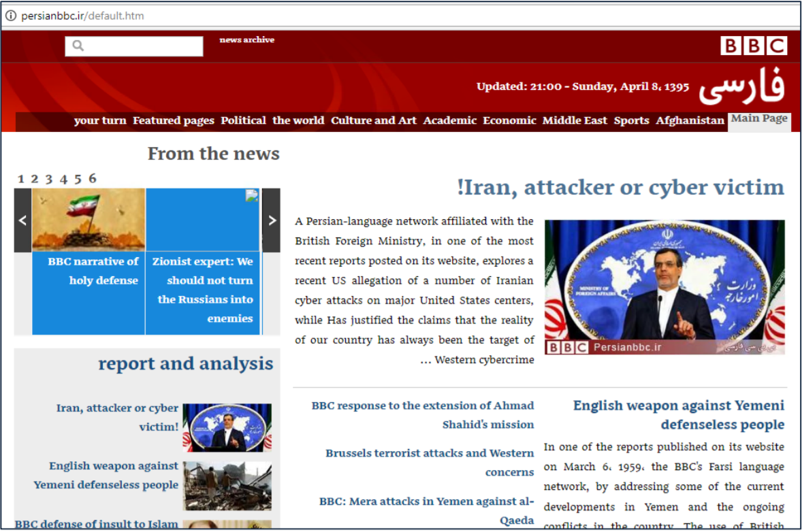This screenshot has width=802, height=532.
Task: Open 'Zionist expert' carousel story
Action: (204, 290)
